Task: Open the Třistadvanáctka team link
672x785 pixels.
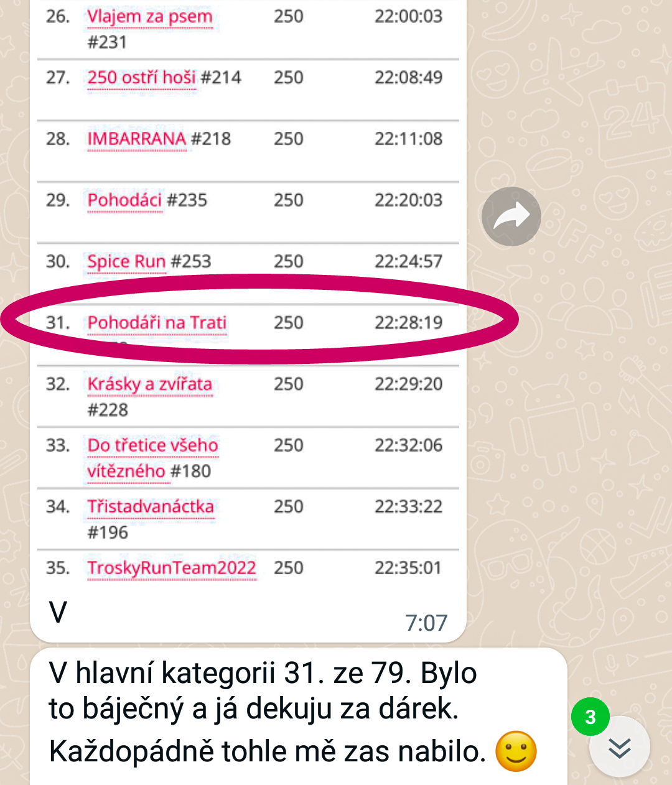Action: coord(150,507)
